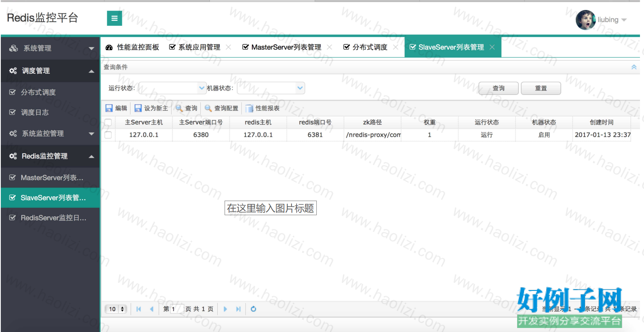Sort by 主Server主机 column header
644x332 pixels.
point(144,122)
